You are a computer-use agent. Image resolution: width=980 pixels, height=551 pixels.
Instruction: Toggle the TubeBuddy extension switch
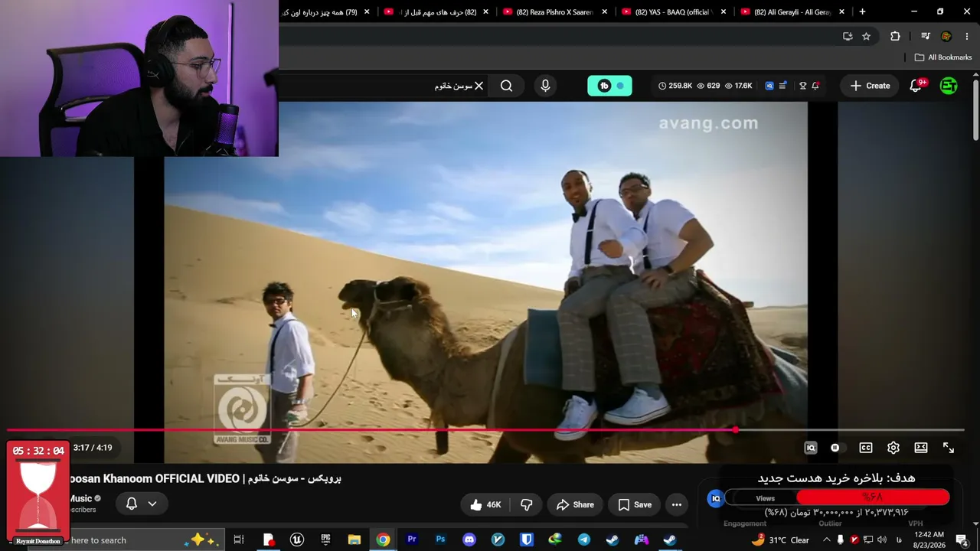[x=610, y=86]
